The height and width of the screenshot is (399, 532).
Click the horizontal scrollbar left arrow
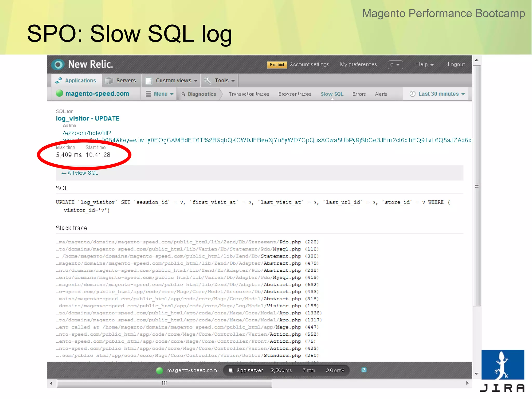pyautogui.click(x=51, y=383)
